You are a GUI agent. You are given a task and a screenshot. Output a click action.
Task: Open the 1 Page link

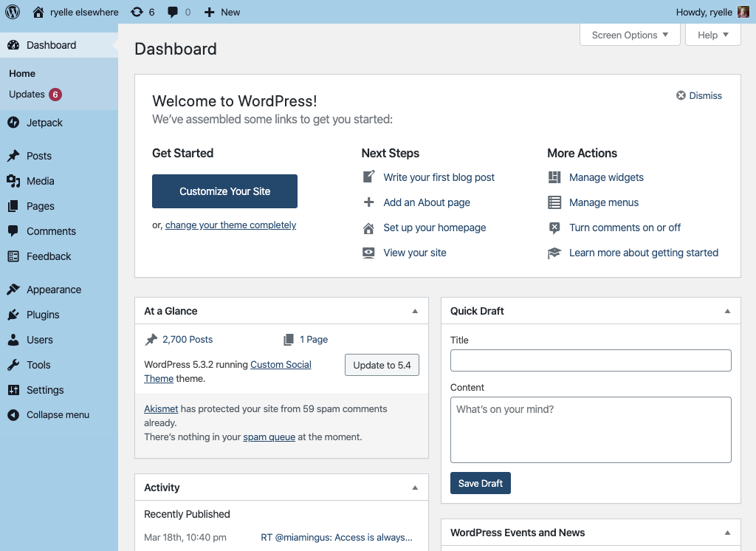(314, 339)
